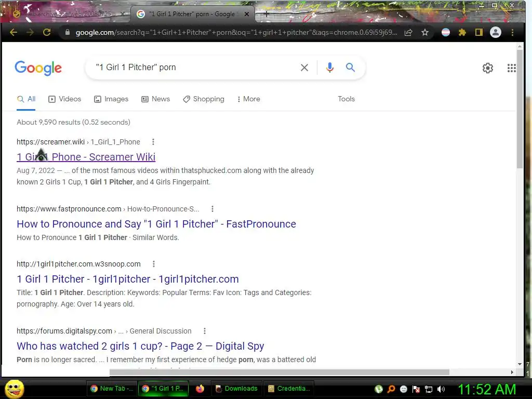Screen dimensions: 532x399
Task: Click the vertical scrollbar down arrow
Action: pos(520,364)
